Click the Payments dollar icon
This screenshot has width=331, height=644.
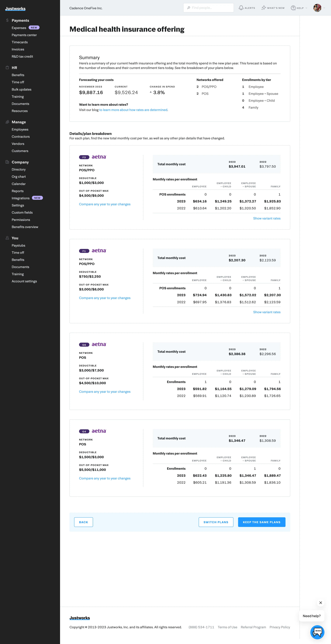(7, 20)
